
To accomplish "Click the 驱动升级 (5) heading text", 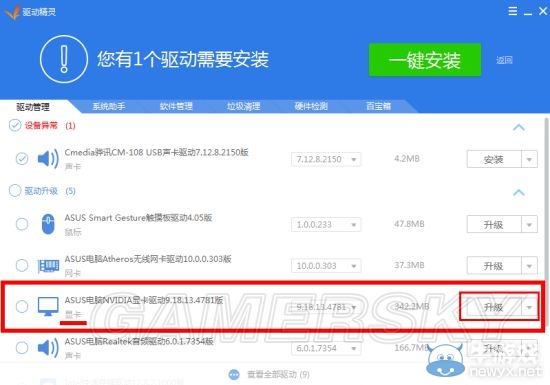I will [50, 191].
